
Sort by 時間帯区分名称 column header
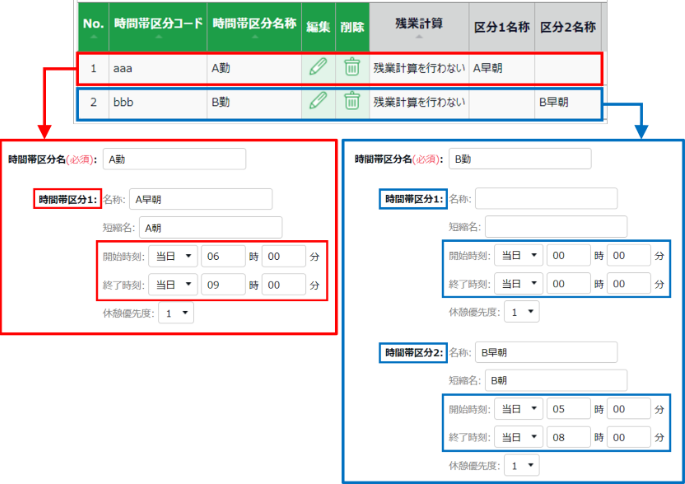pos(254,25)
